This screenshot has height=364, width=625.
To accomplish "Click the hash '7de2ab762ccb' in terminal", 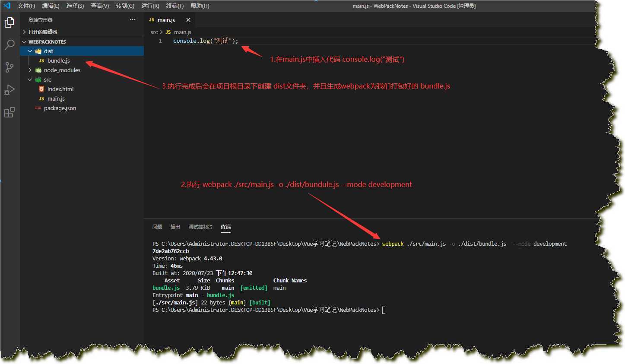I will point(171,251).
